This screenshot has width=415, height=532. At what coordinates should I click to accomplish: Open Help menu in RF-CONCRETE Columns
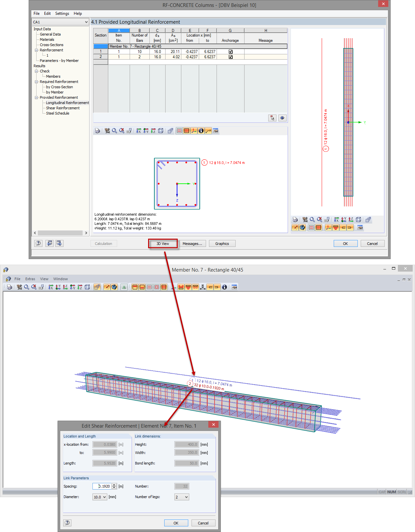[78, 13]
